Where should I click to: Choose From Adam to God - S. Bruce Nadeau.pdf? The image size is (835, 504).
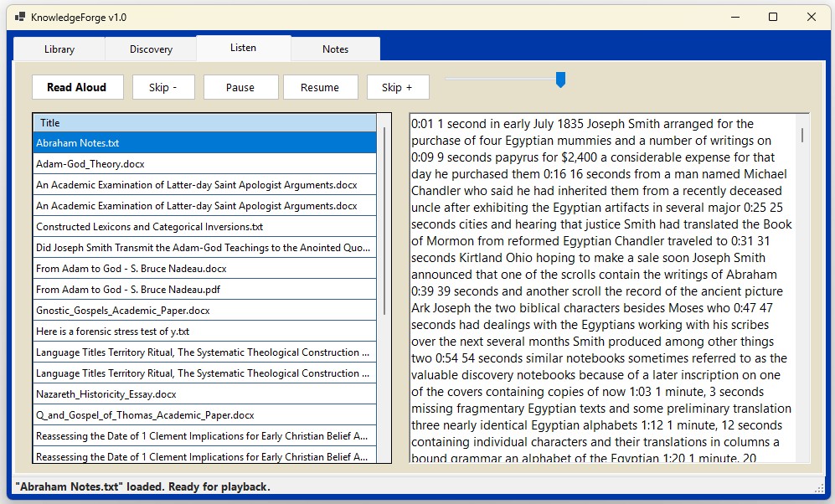click(x=204, y=290)
